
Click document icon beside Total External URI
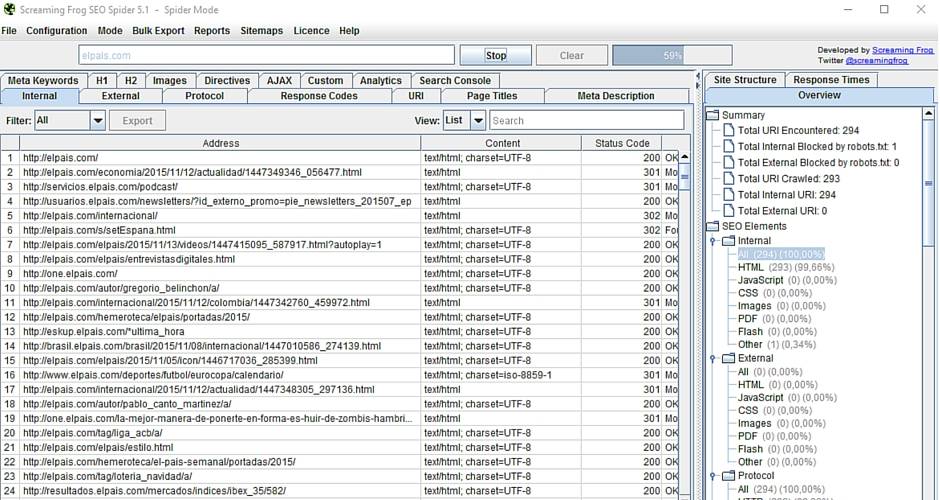(728, 210)
